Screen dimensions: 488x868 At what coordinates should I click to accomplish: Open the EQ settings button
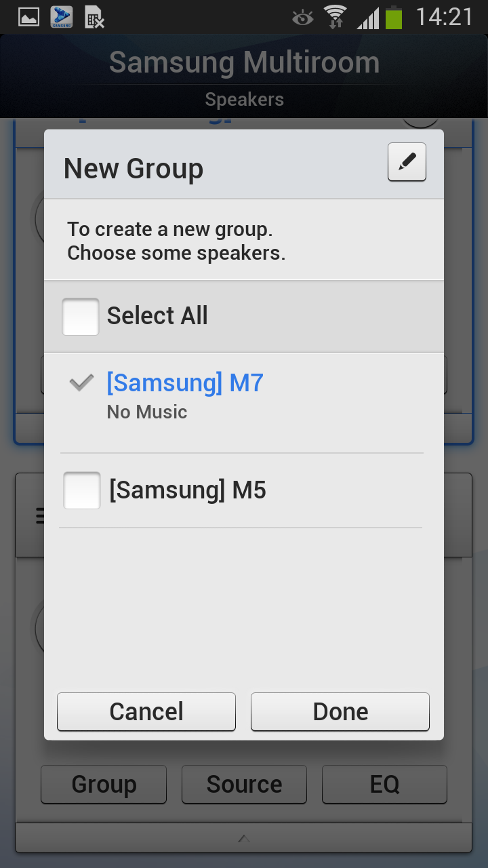(x=384, y=784)
